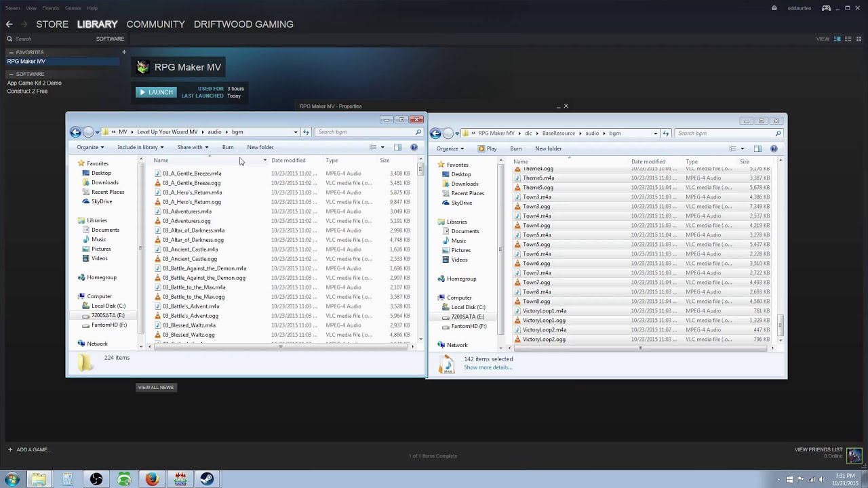Click Play in right Explorer toolbar
Screen dimensions: 868x488
487,148
